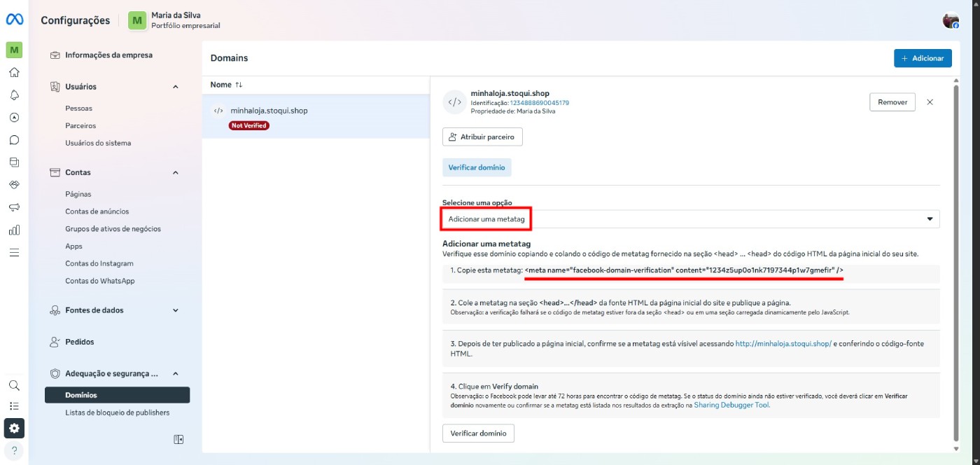Click the megaphone ads icon
The image size is (980, 465).
point(14,207)
